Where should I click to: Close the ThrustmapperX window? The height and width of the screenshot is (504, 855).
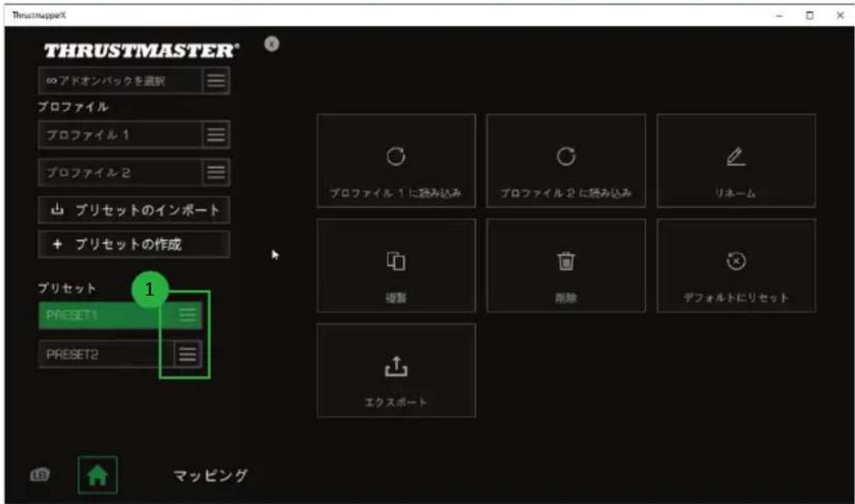tap(840, 15)
